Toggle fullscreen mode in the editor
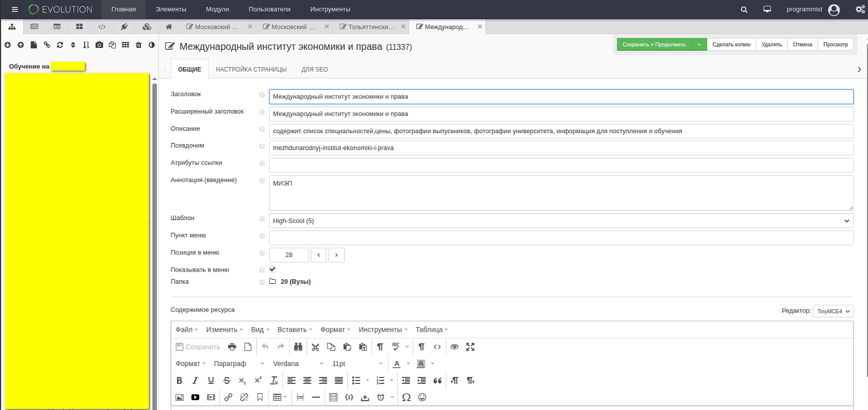This screenshot has height=410, width=868. click(x=470, y=347)
